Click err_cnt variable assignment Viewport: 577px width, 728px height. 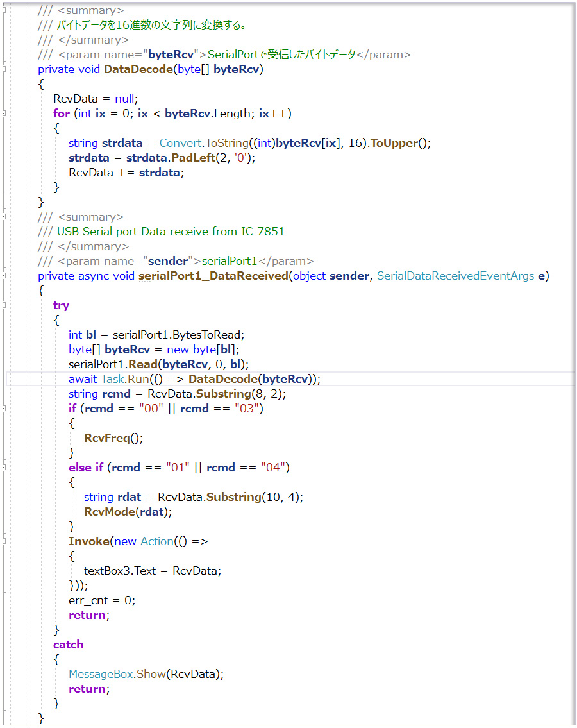[x=90, y=600]
